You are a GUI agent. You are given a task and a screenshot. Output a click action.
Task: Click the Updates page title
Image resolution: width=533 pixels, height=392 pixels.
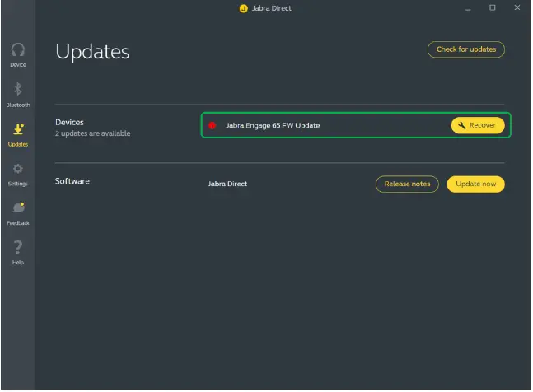click(92, 52)
